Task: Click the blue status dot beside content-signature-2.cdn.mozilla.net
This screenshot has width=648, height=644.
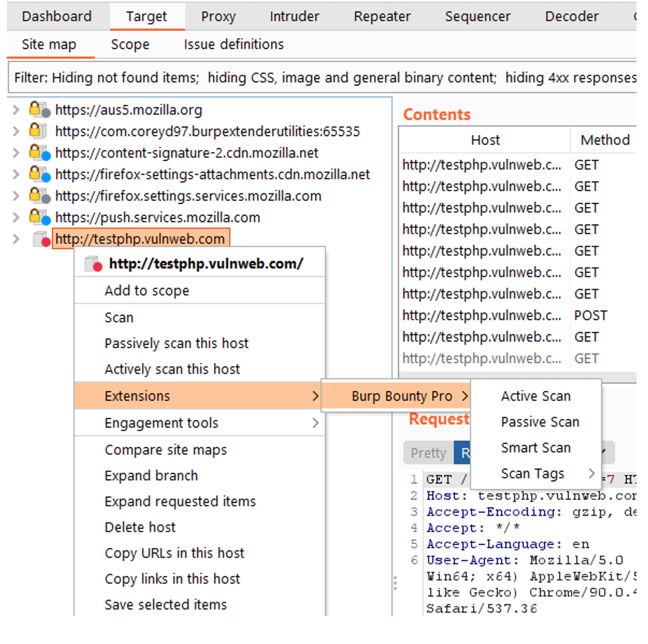Action: coord(45,157)
